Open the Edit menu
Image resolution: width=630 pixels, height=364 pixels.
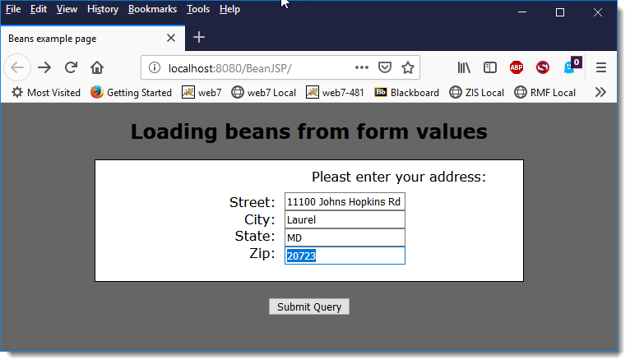point(39,9)
